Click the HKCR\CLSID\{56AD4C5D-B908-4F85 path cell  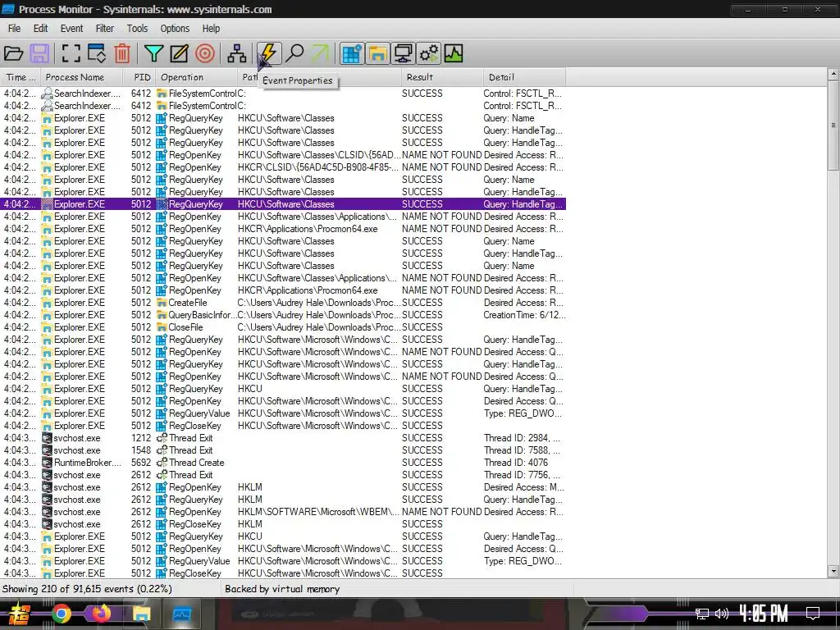[317, 167]
